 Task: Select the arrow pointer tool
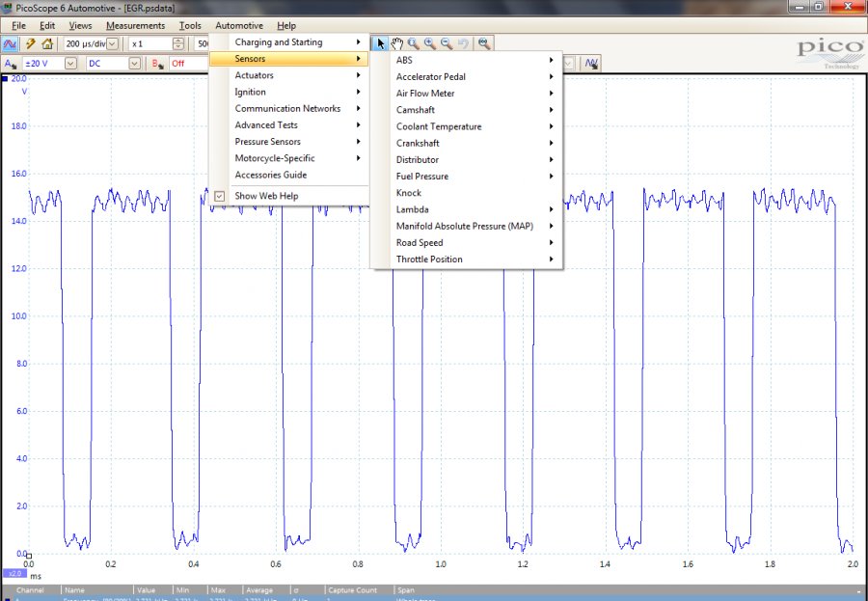pyautogui.click(x=380, y=43)
